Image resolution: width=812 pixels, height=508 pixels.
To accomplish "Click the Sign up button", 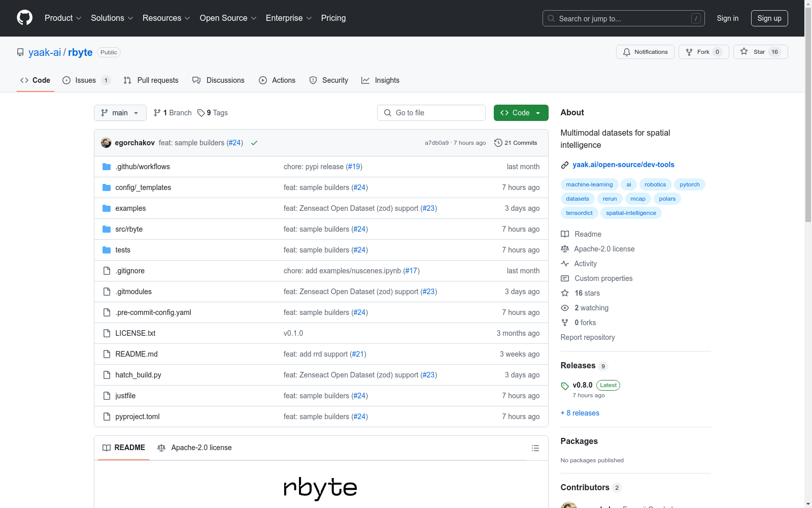I will click(x=769, y=18).
